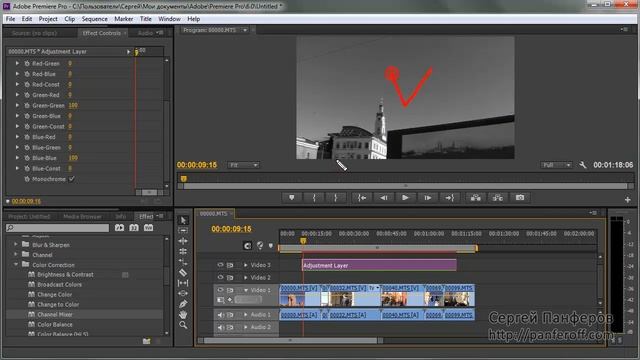Select the Rolling Edit tool

[x=183, y=251]
